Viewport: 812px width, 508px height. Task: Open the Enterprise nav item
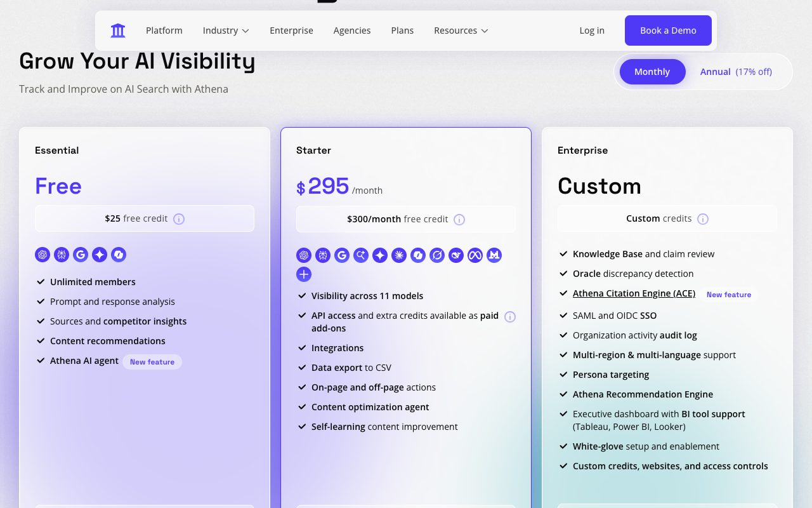pos(291,30)
